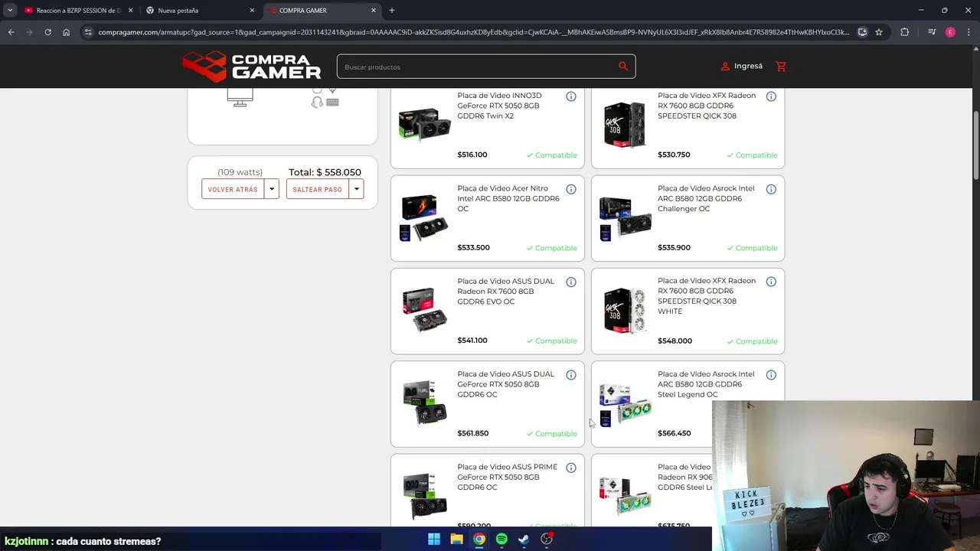The image size is (980, 551).
Task: Click site information icon in address bar
Action: (88, 32)
